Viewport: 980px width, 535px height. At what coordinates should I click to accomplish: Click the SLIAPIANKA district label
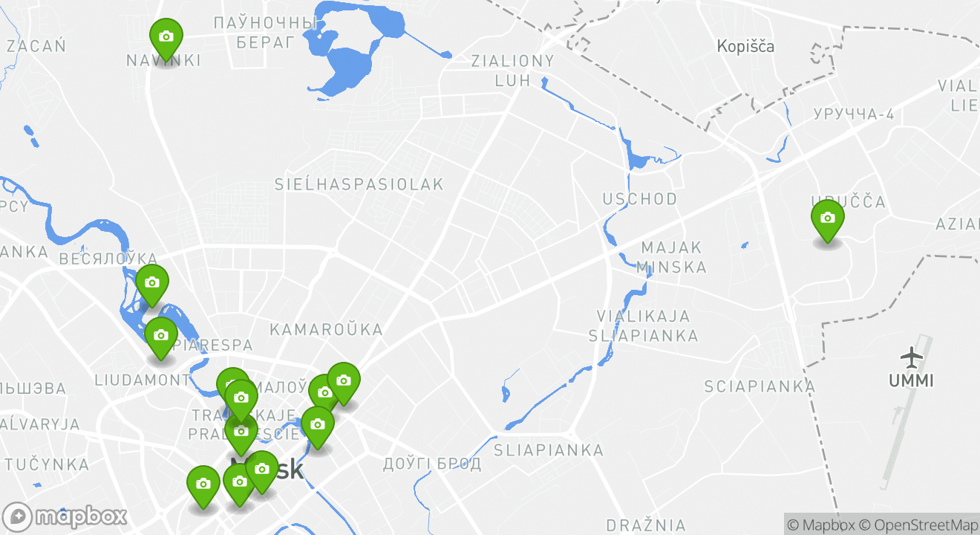pos(549,450)
